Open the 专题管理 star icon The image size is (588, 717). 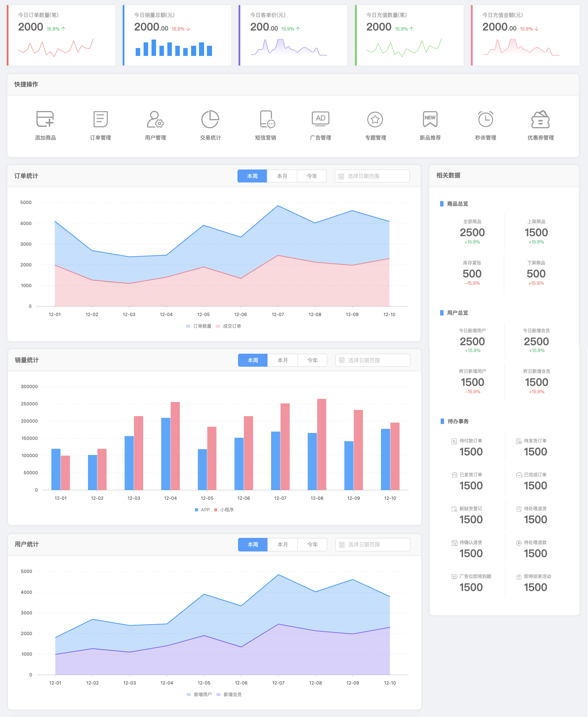(375, 119)
